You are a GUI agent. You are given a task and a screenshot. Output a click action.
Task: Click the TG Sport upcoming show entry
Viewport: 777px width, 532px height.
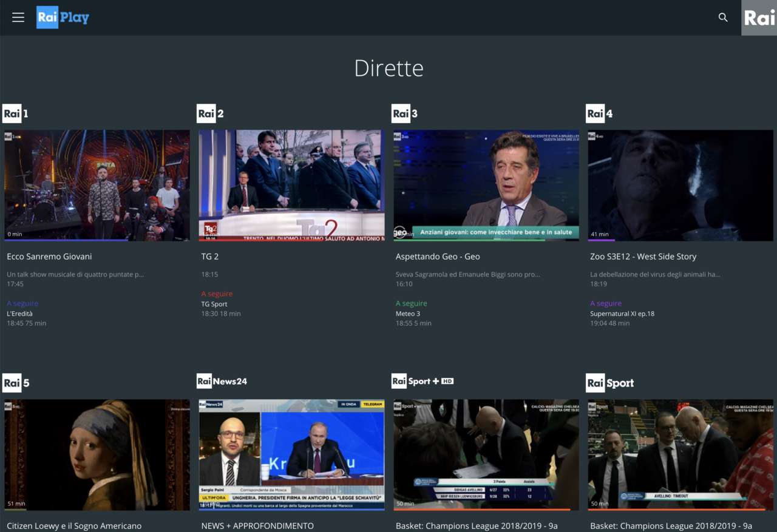tap(216, 304)
